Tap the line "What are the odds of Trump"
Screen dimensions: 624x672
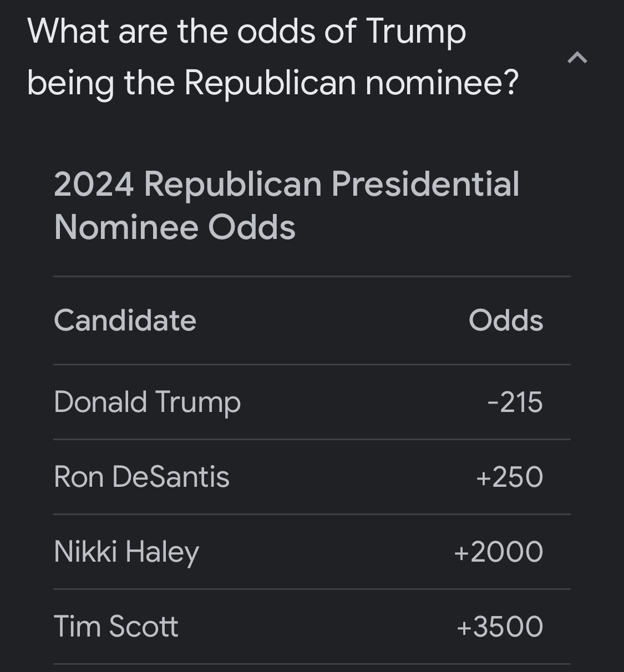246,32
